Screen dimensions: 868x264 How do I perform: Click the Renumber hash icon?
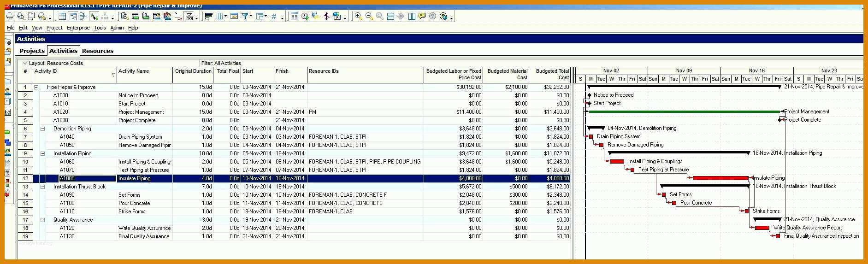[x=274, y=16]
